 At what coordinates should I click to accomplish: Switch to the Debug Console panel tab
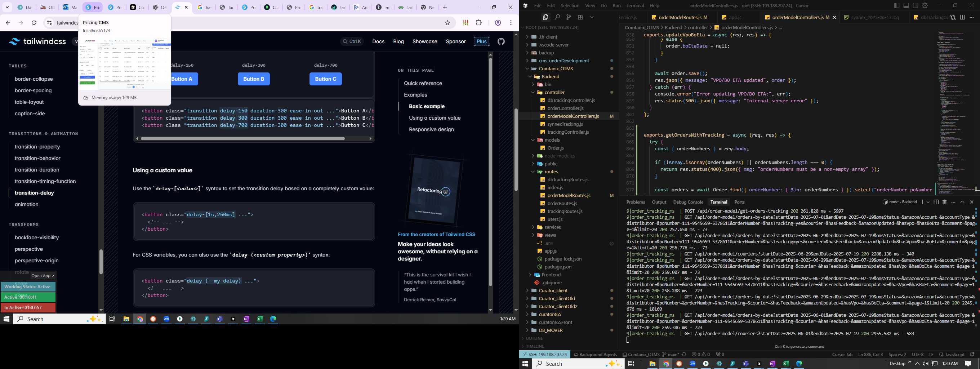coord(688,202)
